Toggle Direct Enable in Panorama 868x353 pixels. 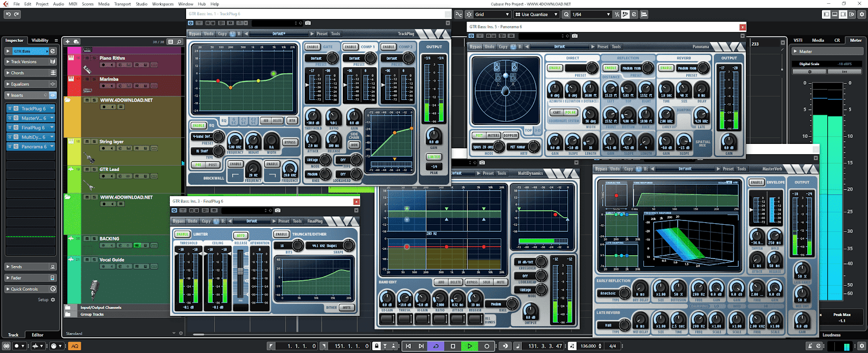click(x=555, y=68)
